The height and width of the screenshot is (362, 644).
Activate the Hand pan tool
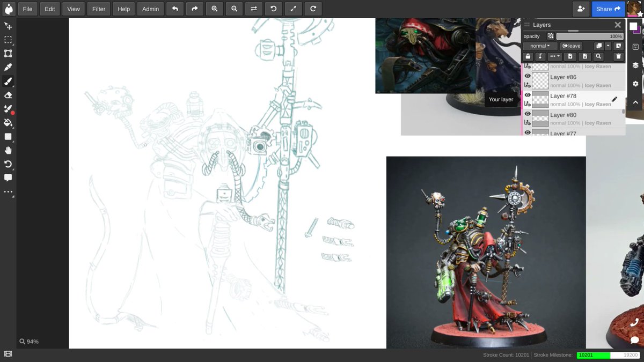[x=8, y=151]
